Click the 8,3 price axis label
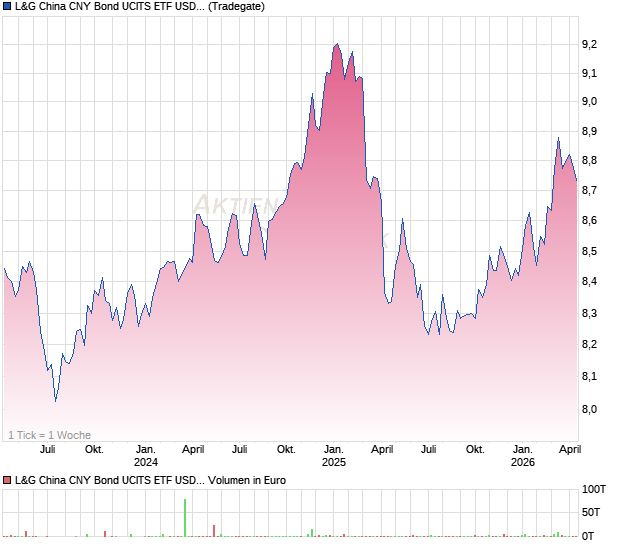 coord(589,314)
